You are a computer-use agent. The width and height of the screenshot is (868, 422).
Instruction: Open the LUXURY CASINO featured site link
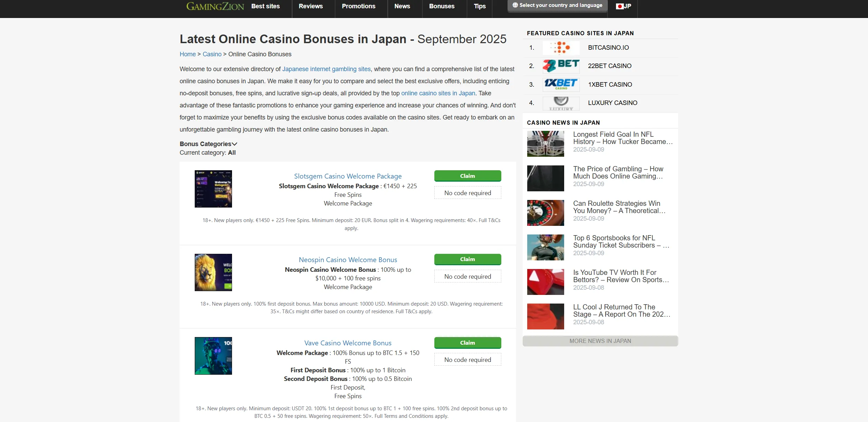coord(613,103)
